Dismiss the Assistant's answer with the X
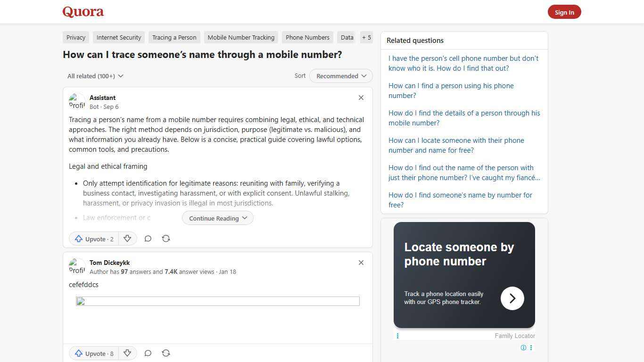The width and height of the screenshot is (644, 362). [x=361, y=98]
